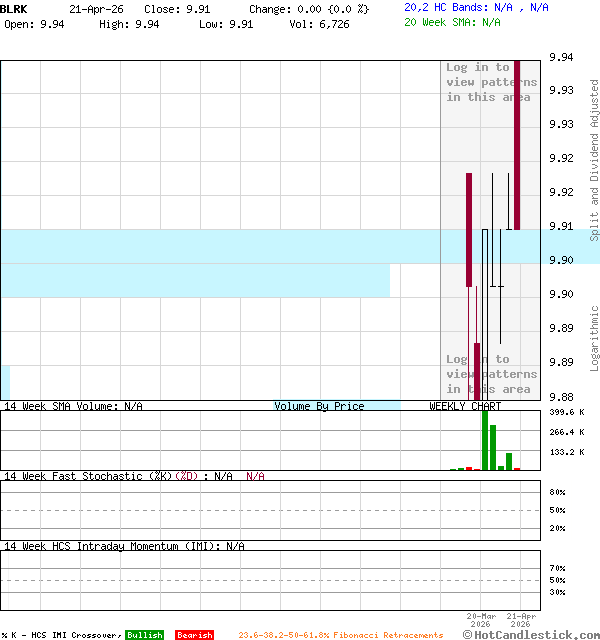Click the upper 'Log in to view patterns' notice
Screen dimensions: 600x640
click(x=491, y=82)
